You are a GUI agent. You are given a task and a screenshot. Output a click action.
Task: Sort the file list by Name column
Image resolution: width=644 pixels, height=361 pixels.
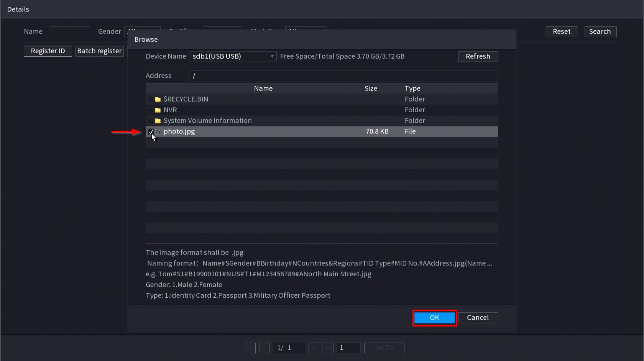coord(263,89)
